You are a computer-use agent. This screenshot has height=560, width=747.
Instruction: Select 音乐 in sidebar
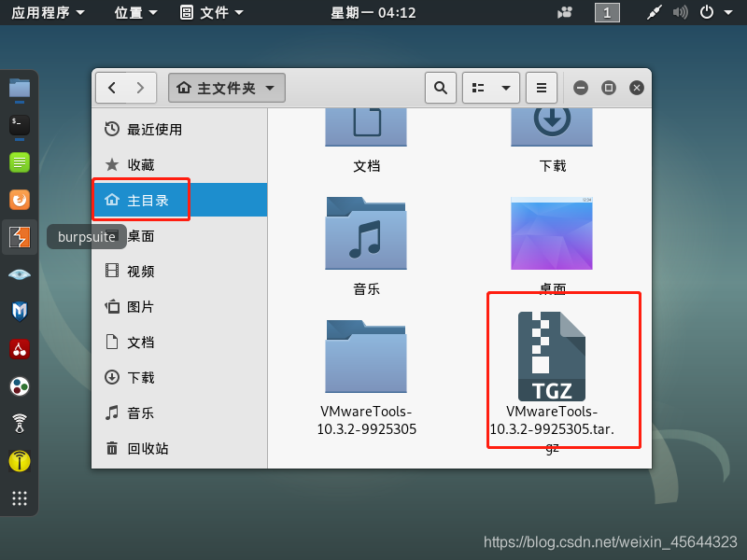point(179,413)
